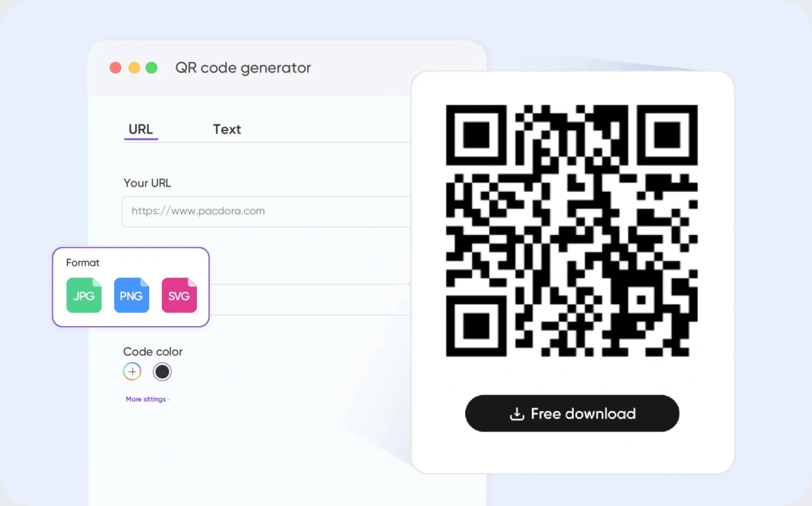Choose the blue PNG format icon
Image resolution: width=812 pixels, height=506 pixels.
(131, 295)
